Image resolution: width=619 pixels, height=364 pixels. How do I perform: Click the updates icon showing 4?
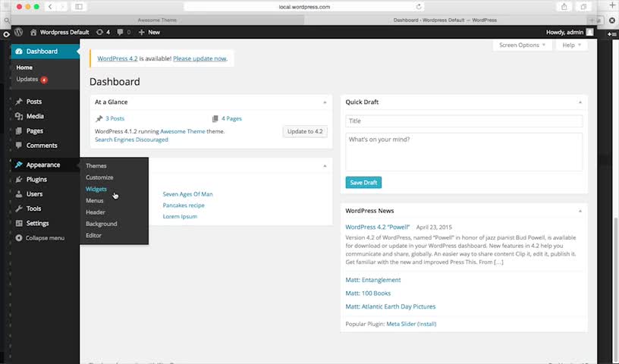[x=100, y=33]
